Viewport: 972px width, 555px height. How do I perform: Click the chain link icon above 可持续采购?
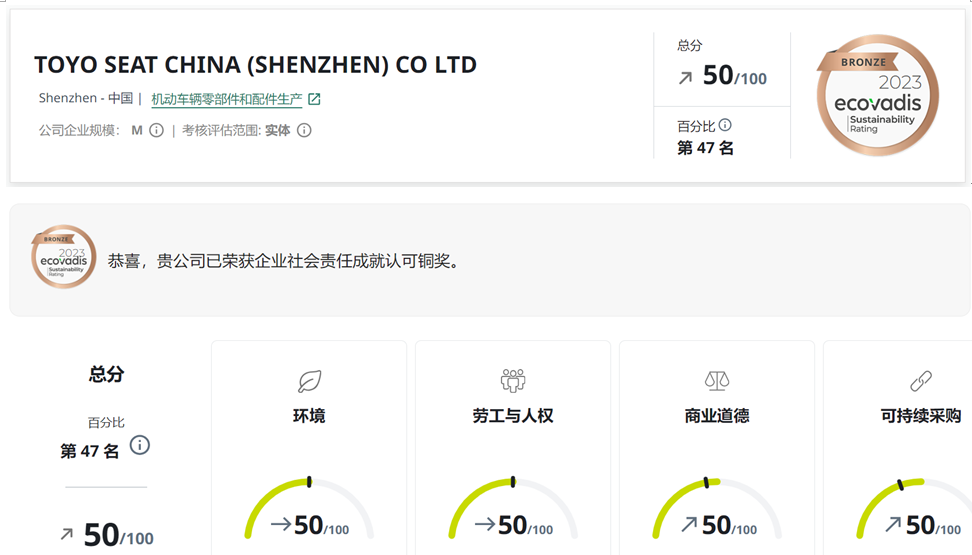pyautogui.click(x=921, y=381)
